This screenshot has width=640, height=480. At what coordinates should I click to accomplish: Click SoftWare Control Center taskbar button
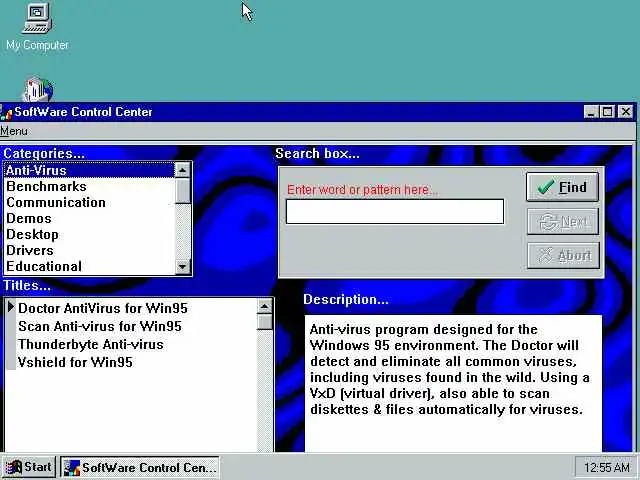(140, 467)
